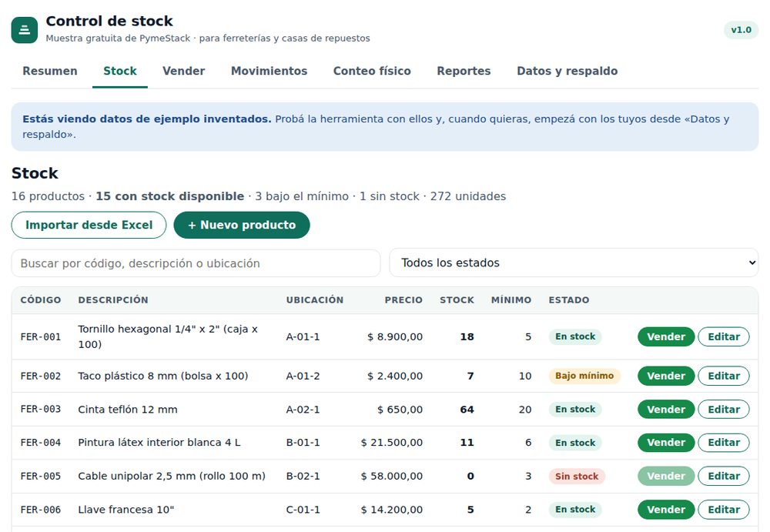Image resolution: width=770 pixels, height=532 pixels.
Task: Open the Movimientos tab
Action: [x=269, y=72]
